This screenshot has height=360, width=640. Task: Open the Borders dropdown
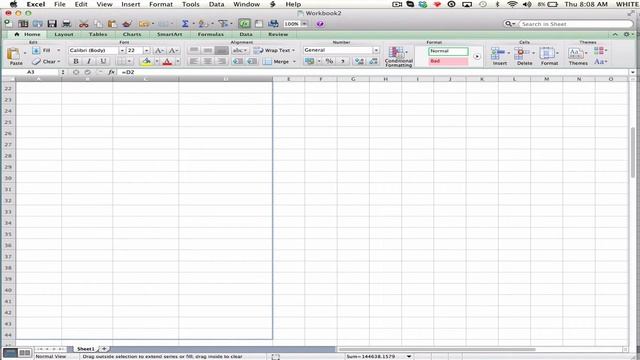coord(129,61)
